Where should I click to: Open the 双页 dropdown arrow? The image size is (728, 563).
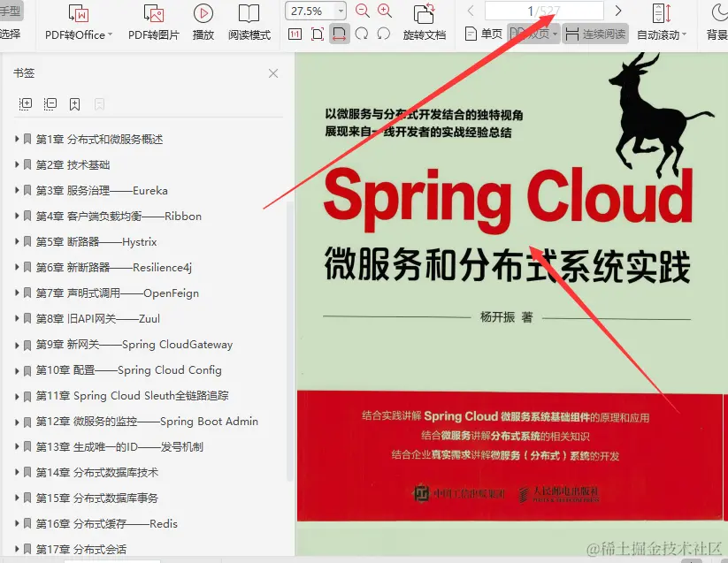[555, 34]
